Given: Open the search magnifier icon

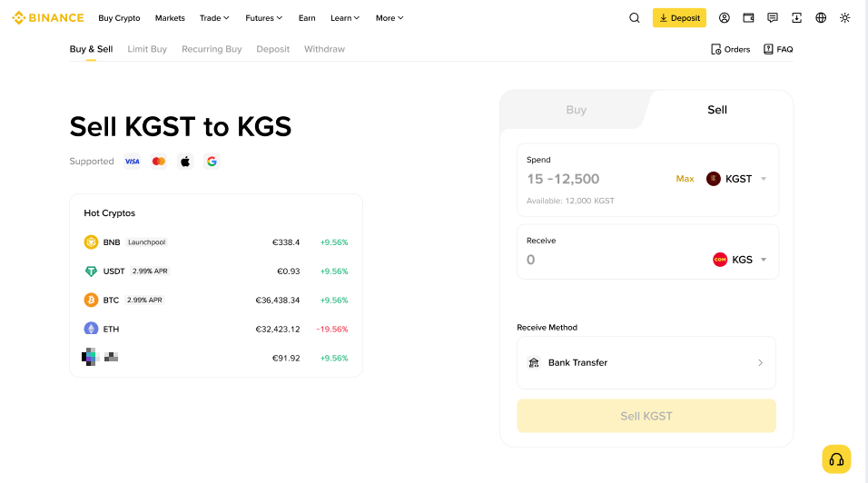Looking at the screenshot, I should point(635,18).
